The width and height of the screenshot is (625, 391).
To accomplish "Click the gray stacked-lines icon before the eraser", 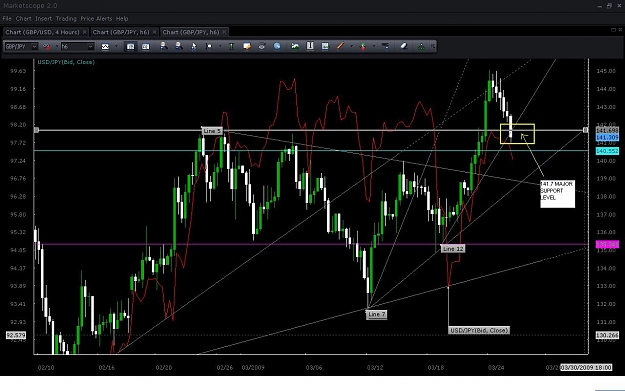I will (x=385, y=46).
